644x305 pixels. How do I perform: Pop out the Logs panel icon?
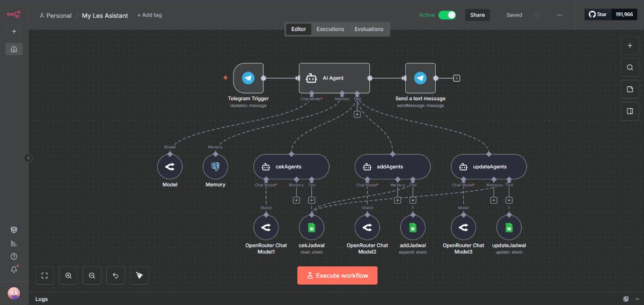point(626,299)
